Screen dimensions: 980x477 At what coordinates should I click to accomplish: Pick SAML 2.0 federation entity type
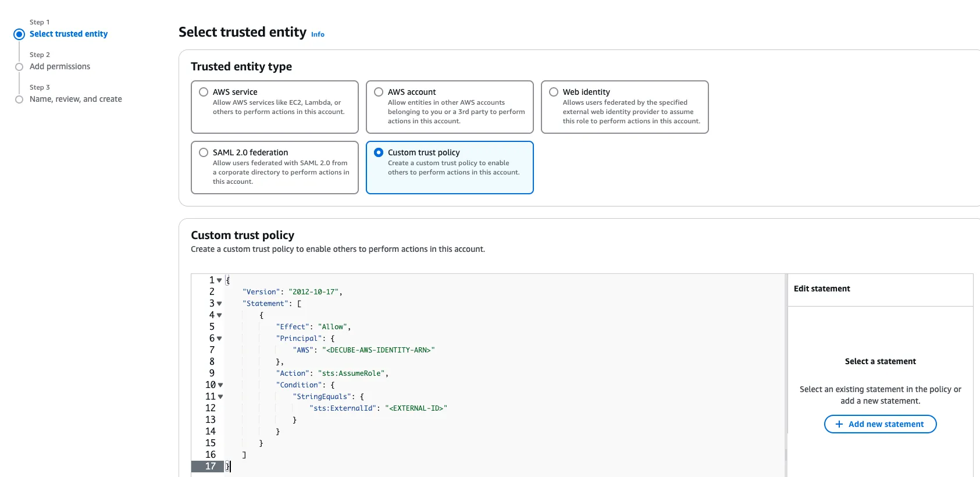point(204,152)
